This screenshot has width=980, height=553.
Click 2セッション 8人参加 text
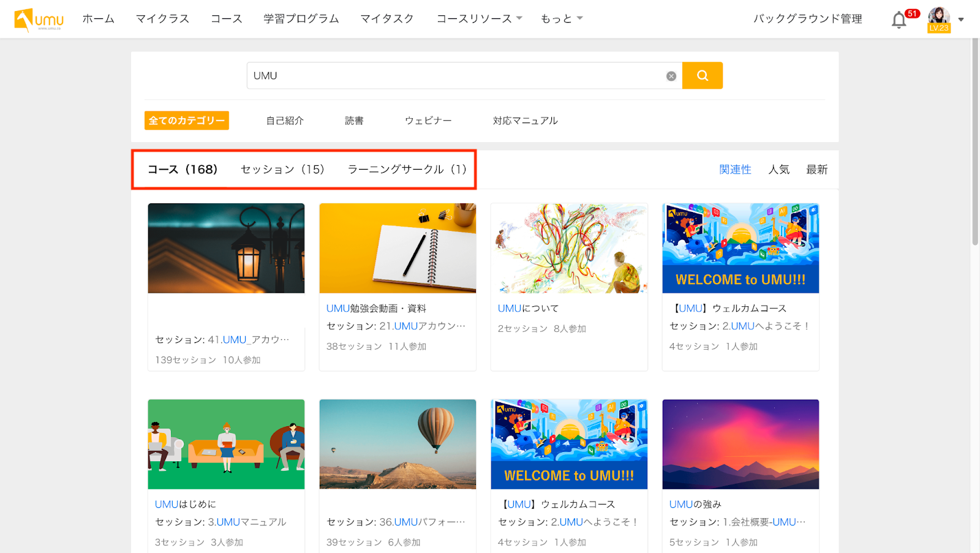[541, 329]
